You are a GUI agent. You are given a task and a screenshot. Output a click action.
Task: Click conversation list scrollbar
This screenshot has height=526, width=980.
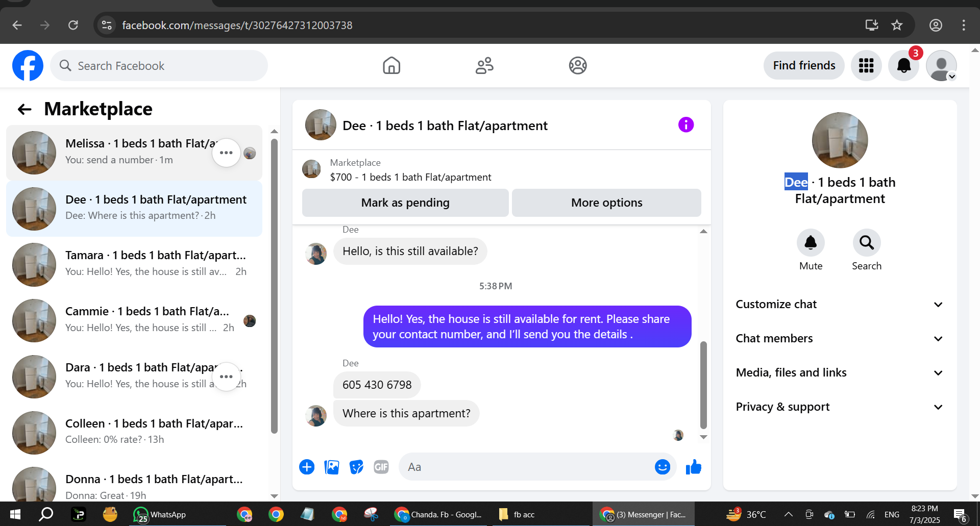coord(274,286)
